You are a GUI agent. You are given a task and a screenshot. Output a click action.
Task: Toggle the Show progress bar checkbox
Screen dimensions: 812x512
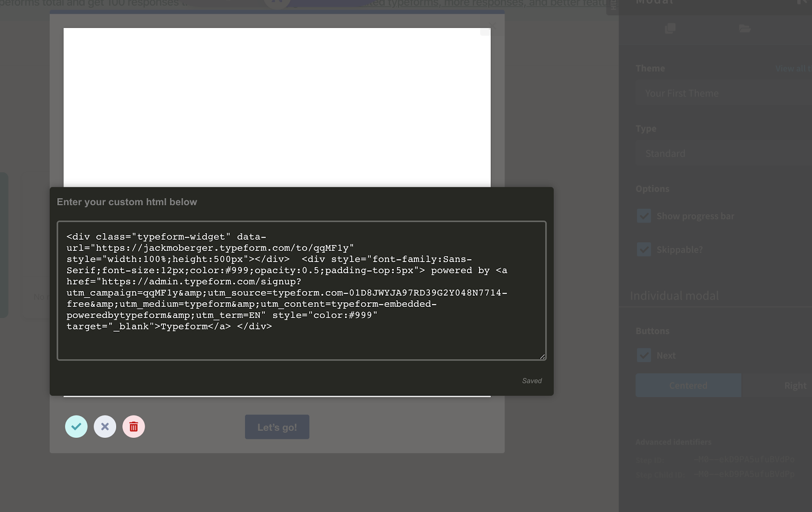click(x=644, y=216)
